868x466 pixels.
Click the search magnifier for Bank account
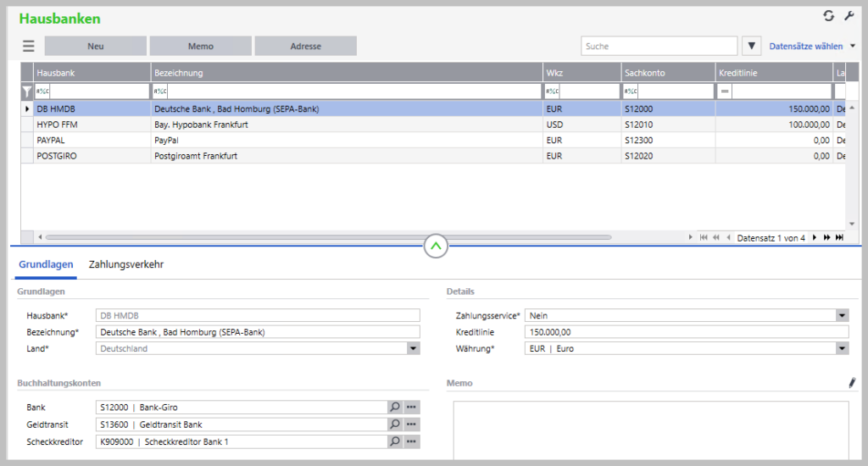tap(395, 408)
